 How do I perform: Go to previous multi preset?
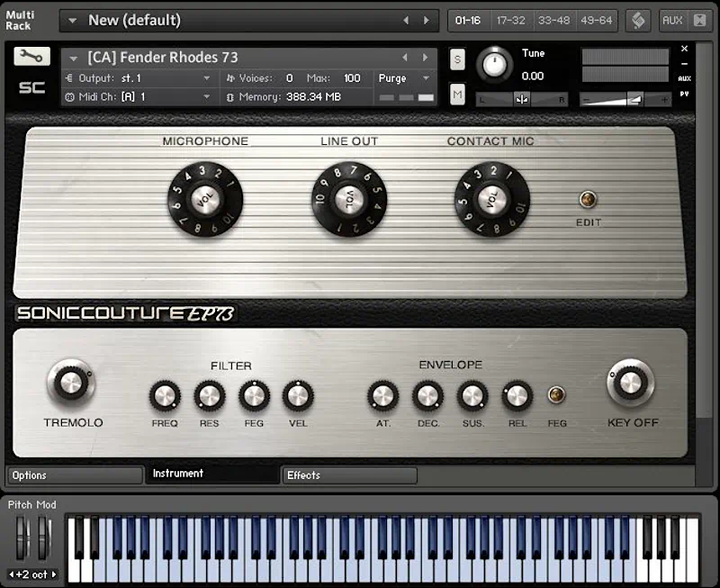406,20
